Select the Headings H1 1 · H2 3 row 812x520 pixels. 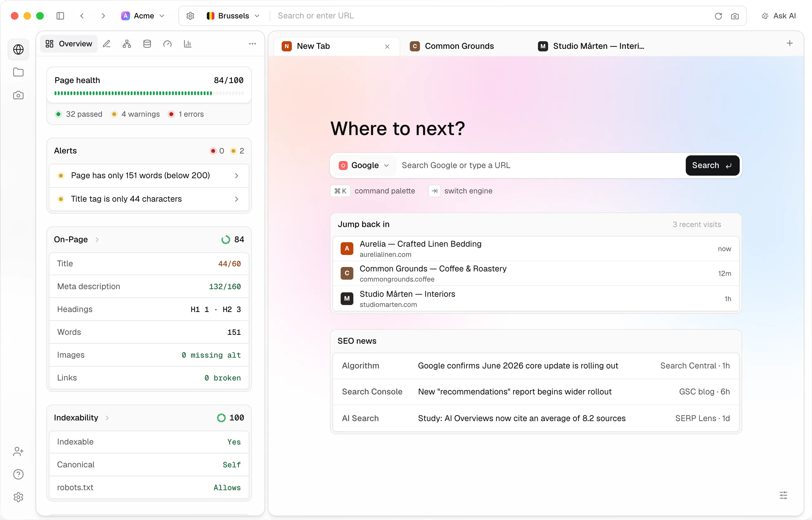coord(149,309)
